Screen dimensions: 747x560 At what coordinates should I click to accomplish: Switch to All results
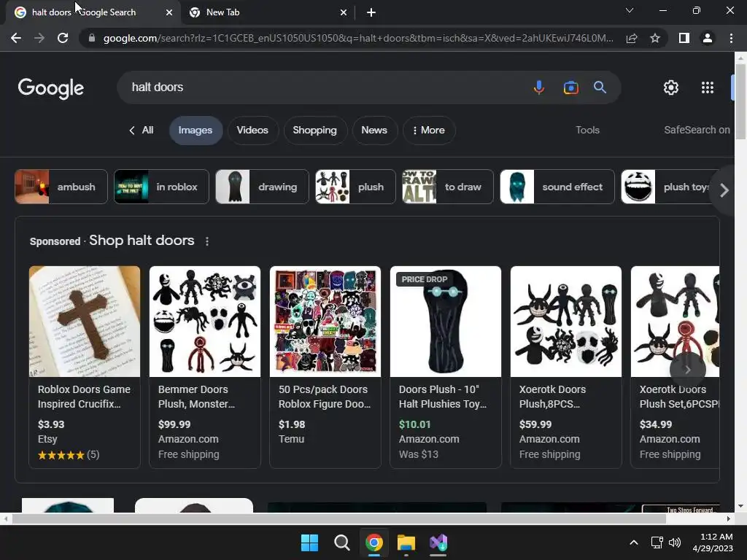pyautogui.click(x=147, y=130)
